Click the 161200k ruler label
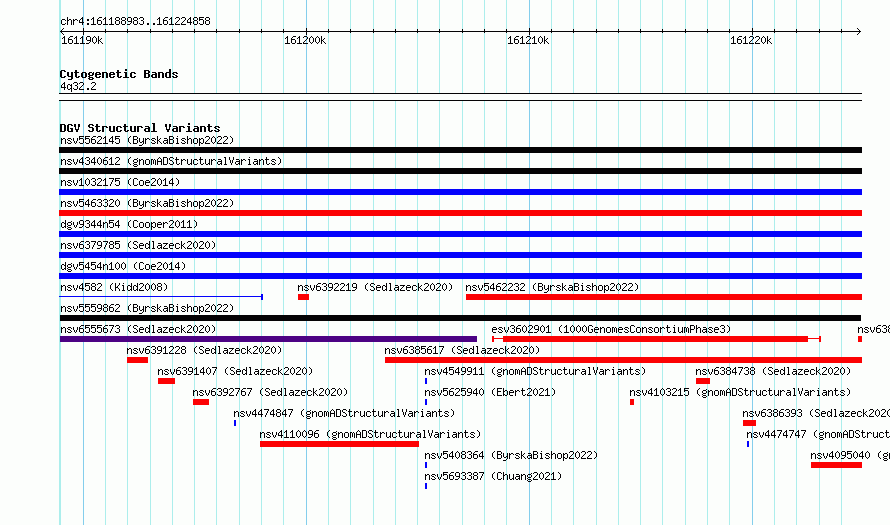This screenshot has width=890, height=525. pyautogui.click(x=305, y=40)
